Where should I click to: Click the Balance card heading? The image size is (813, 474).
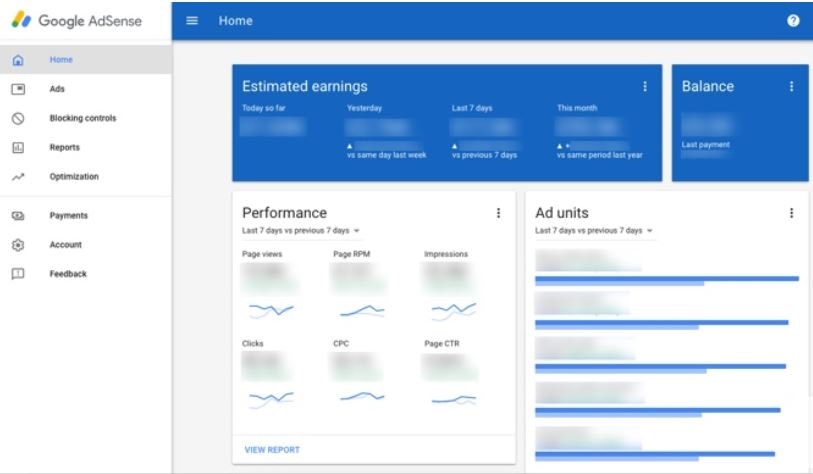[708, 87]
